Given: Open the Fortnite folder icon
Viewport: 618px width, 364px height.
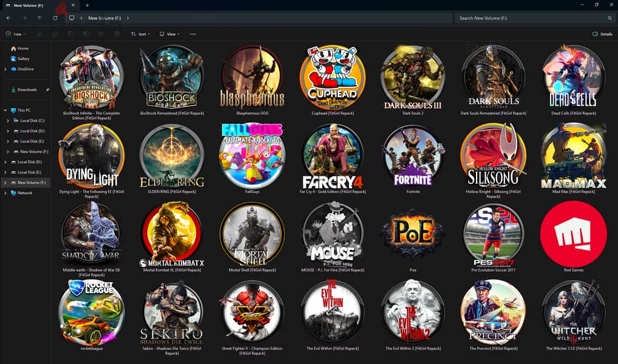Looking at the screenshot, I should (413, 156).
